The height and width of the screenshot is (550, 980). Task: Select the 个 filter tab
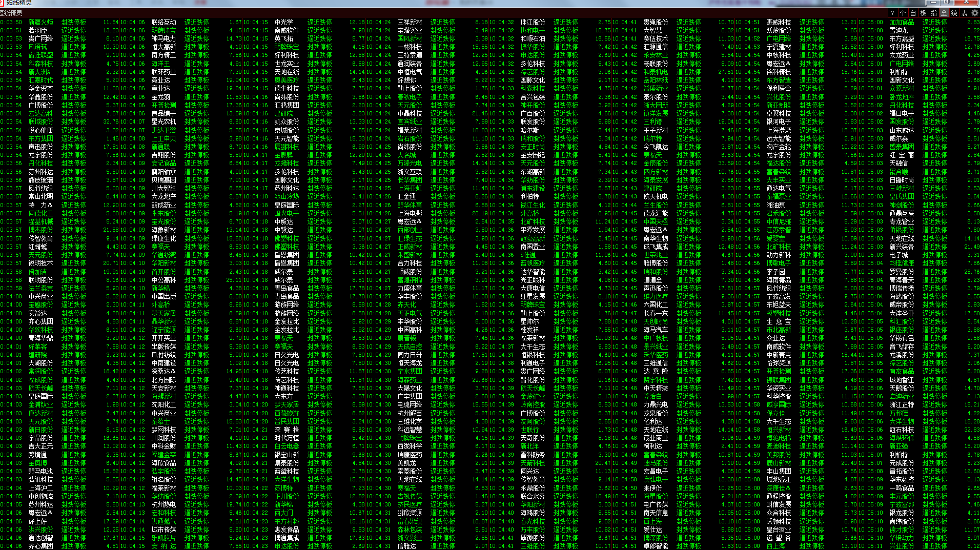pos(903,13)
